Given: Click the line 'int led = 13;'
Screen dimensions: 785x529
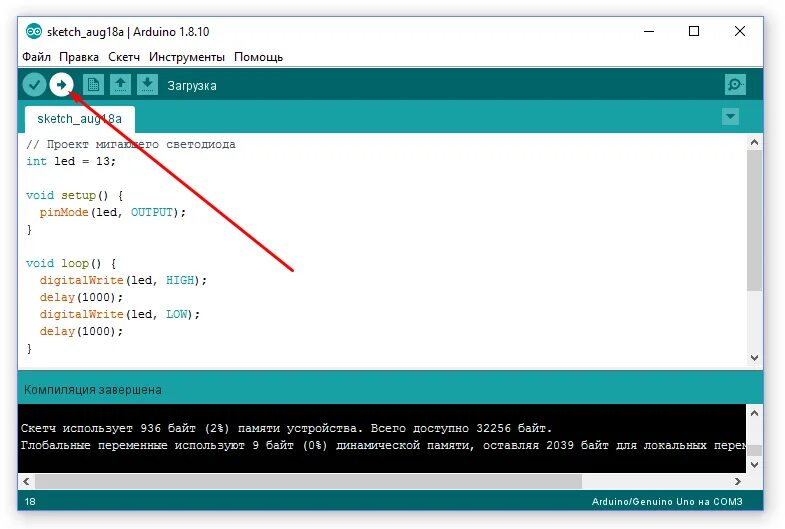Looking at the screenshot, I should click(x=71, y=161).
